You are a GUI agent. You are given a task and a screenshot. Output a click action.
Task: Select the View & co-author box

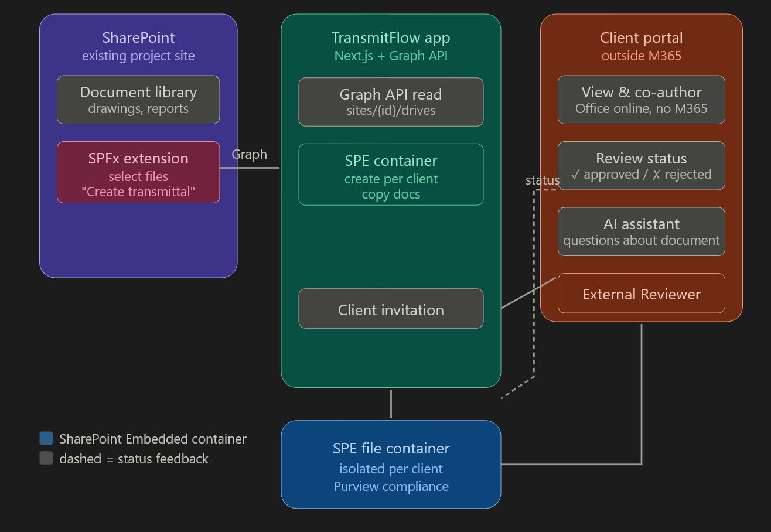pos(642,100)
